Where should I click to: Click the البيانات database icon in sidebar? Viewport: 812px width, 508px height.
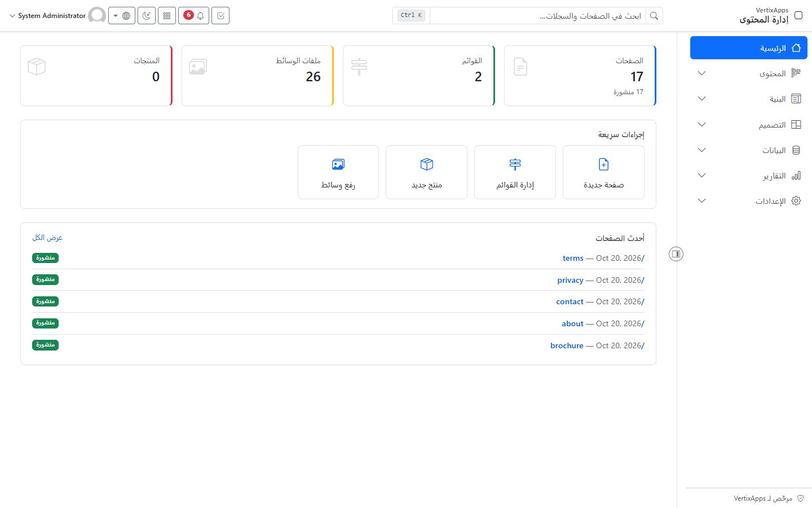[x=796, y=150]
